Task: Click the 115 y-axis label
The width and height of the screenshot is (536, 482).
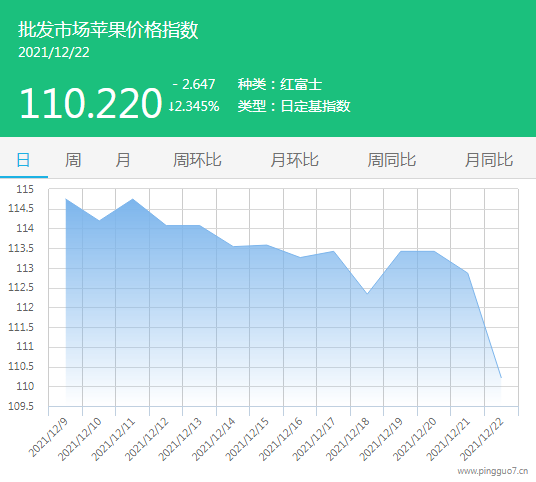Action: click(x=25, y=189)
